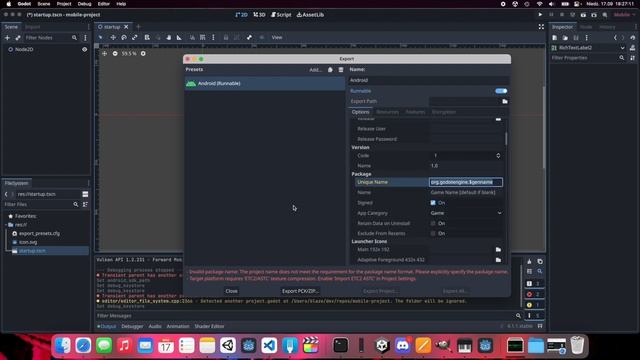Duplicate the selected export preset

pyautogui.click(x=330, y=70)
